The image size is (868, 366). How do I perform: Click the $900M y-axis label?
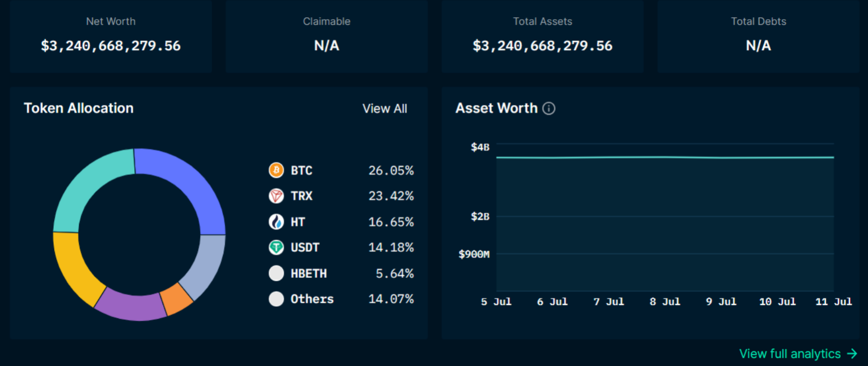point(474,254)
